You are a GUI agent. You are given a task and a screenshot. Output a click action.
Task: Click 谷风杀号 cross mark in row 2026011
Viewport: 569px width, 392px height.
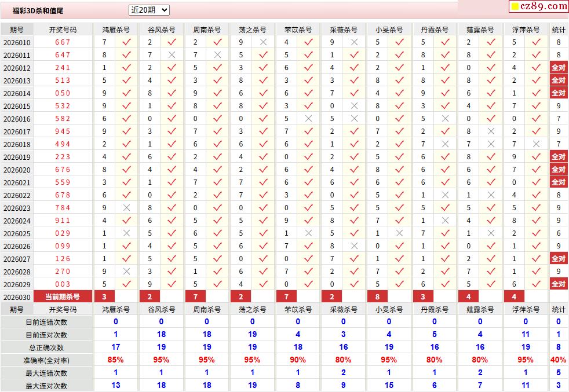tap(172, 55)
